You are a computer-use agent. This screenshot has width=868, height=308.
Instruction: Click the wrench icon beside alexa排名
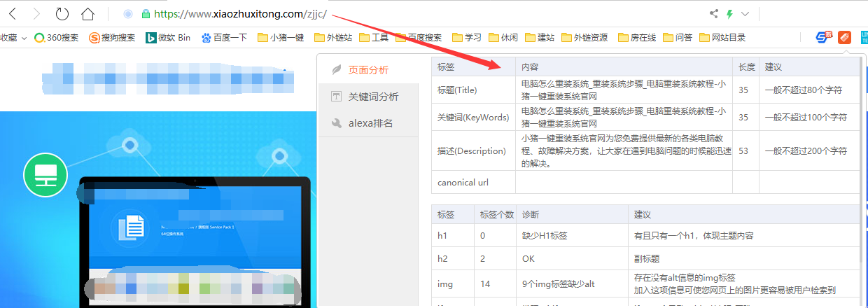tap(337, 123)
